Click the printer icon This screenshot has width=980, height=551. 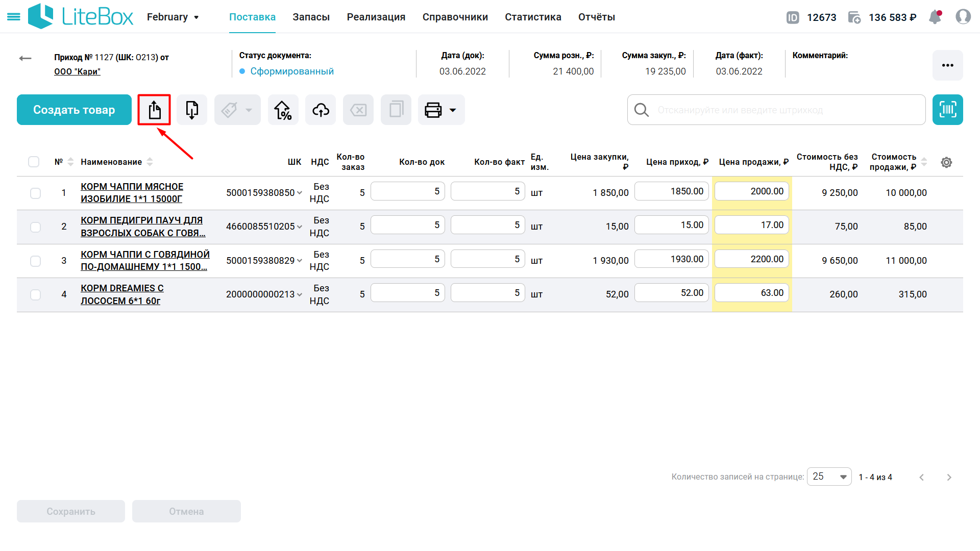coord(433,110)
